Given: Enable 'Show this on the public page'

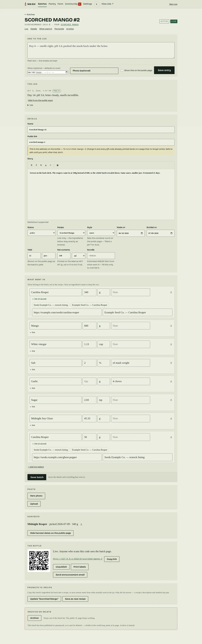Looking at the screenshot, I should click(122, 70).
